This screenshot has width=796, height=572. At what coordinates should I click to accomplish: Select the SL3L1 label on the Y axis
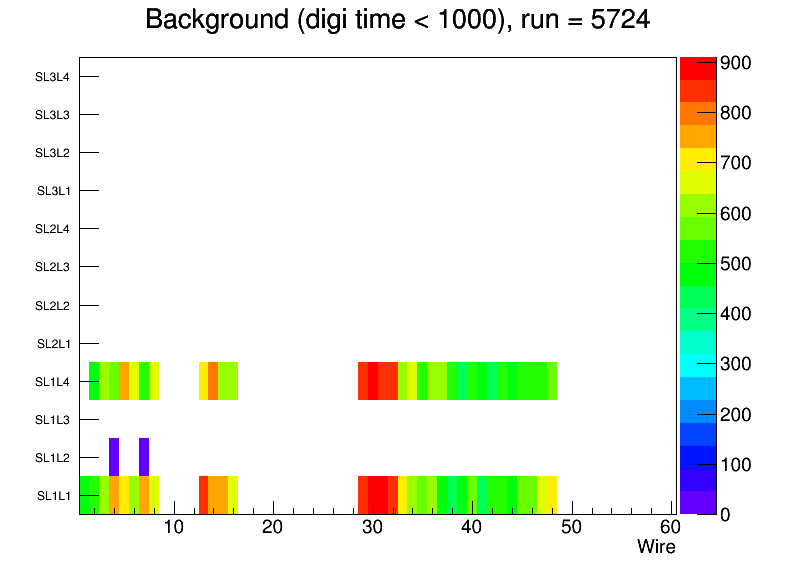coord(53,191)
